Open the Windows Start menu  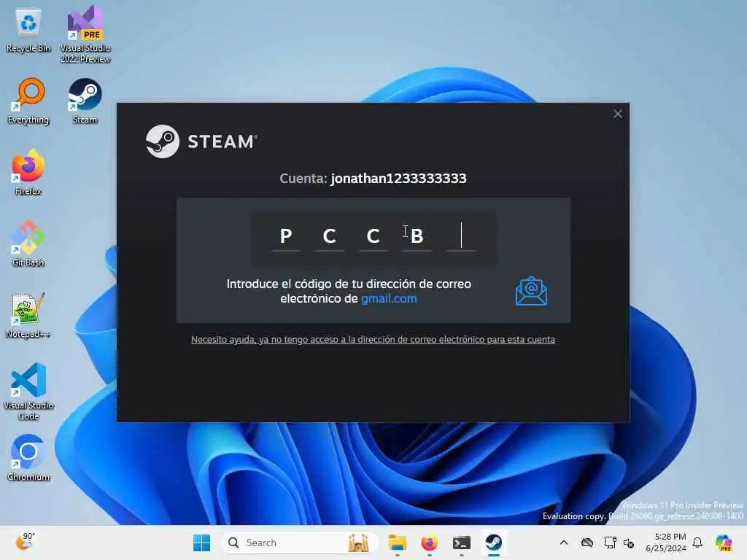(x=201, y=542)
